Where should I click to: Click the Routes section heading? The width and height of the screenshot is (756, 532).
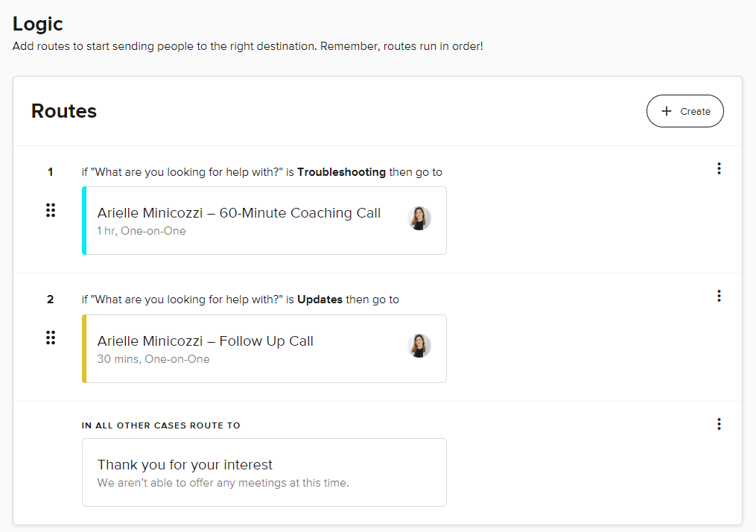pyautogui.click(x=64, y=111)
